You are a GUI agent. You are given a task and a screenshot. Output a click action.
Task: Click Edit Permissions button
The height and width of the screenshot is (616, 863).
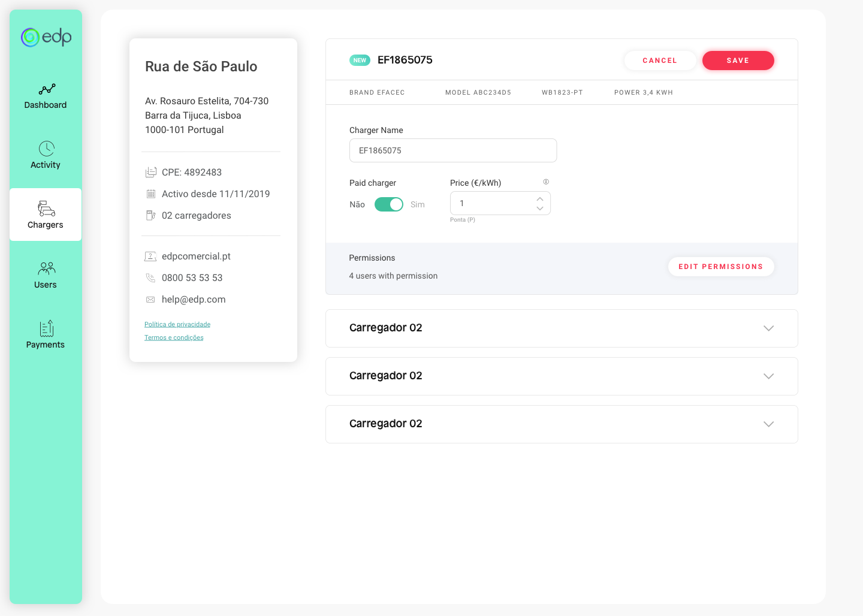click(721, 267)
